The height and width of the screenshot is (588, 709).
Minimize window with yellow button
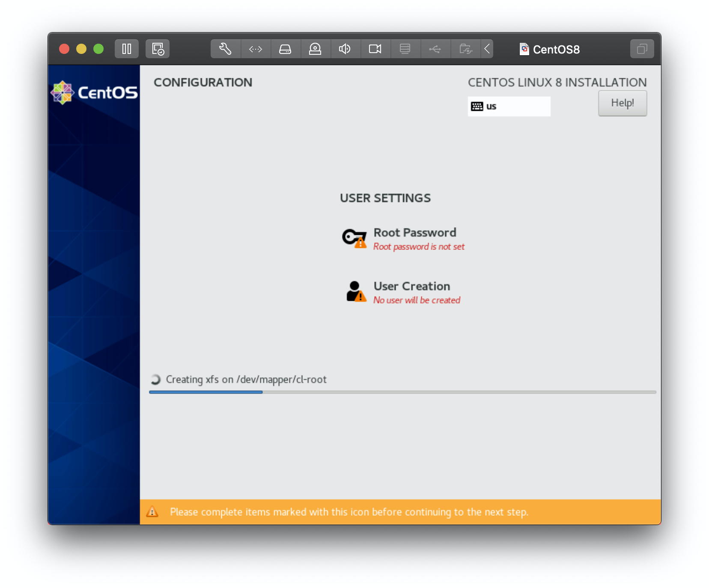81,49
